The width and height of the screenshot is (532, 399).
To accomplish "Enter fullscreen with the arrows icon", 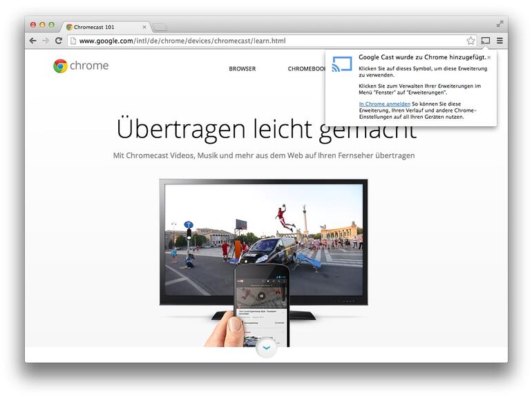I will tap(500, 23).
